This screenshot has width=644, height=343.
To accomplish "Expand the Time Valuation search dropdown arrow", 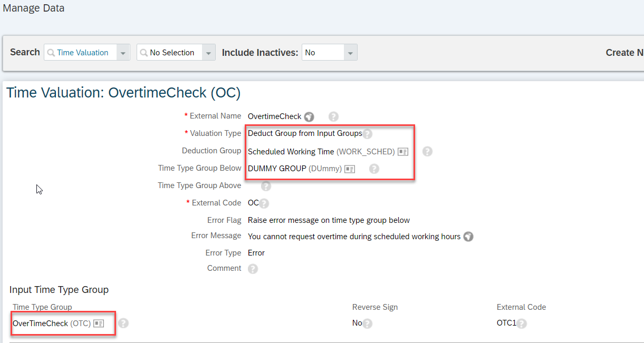I will pos(123,53).
